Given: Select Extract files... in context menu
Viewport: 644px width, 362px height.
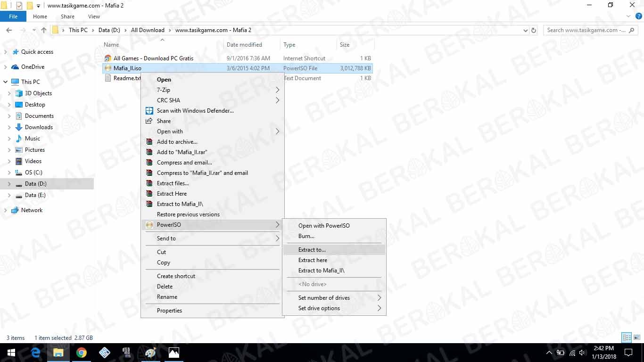Looking at the screenshot, I should tap(213, 183).
